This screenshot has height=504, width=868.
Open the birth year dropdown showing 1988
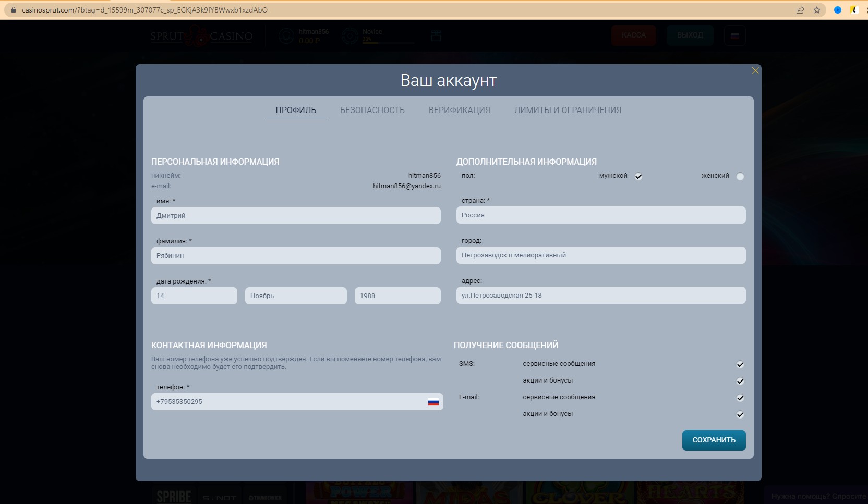(397, 296)
